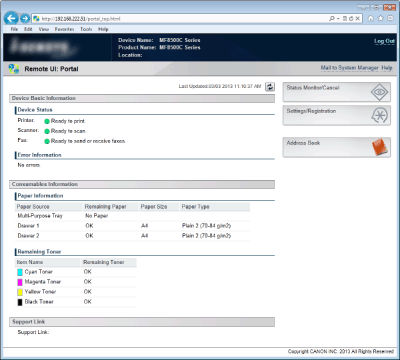Screen dimensions: 400x360
Task: Click the Drawer 1 row label
Action: tap(28, 226)
